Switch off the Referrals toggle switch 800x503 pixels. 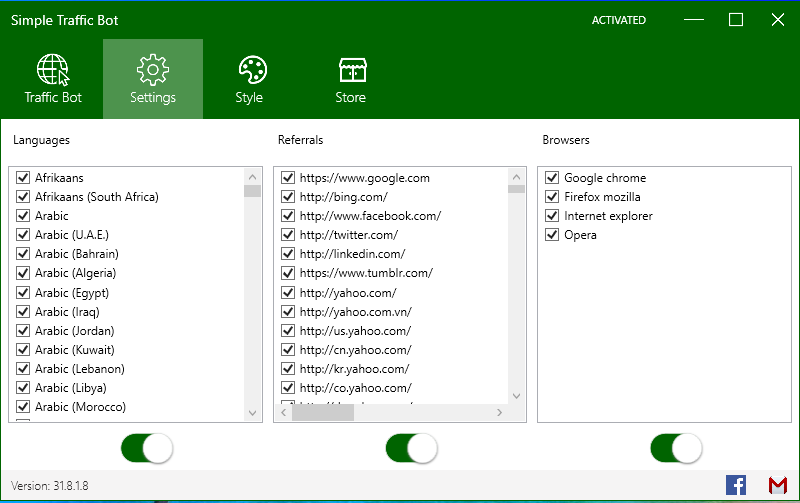click(x=412, y=448)
